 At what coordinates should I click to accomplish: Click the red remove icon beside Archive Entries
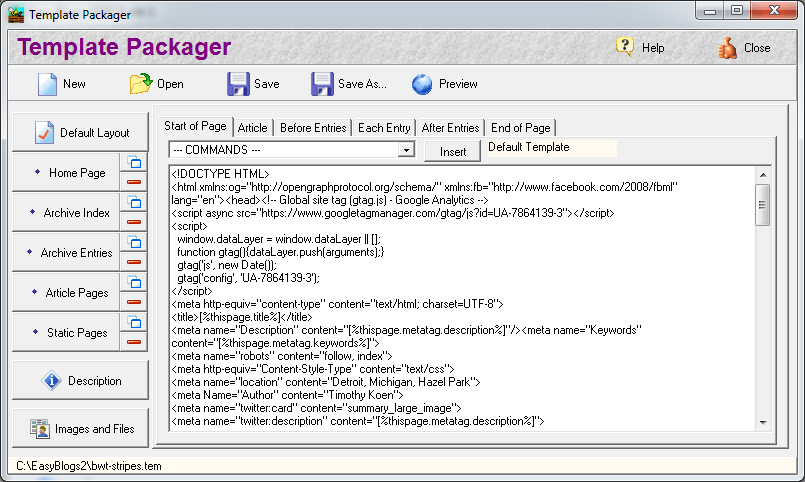pyautogui.click(x=134, y=262)
